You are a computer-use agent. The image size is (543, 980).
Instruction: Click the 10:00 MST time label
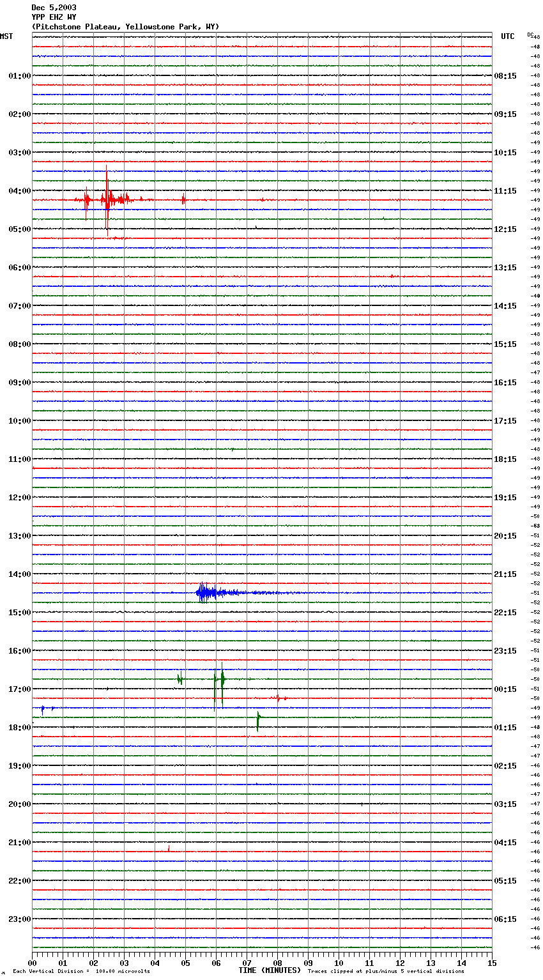tap(19, 421)
